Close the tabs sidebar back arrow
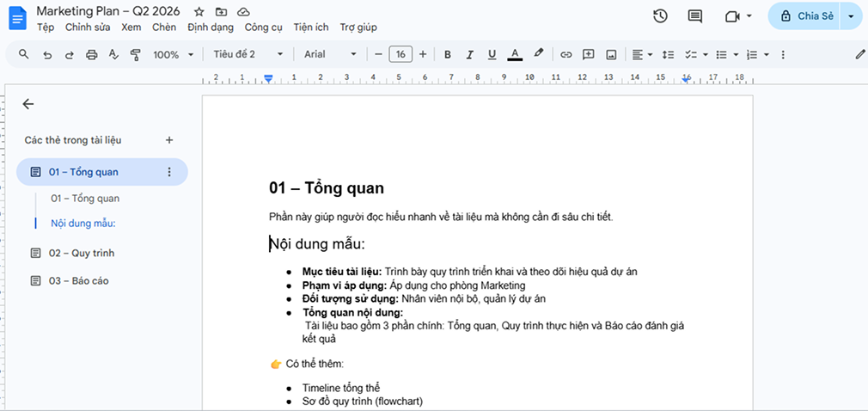This screenshot has height=411, width=868. (x=28, y=103)
